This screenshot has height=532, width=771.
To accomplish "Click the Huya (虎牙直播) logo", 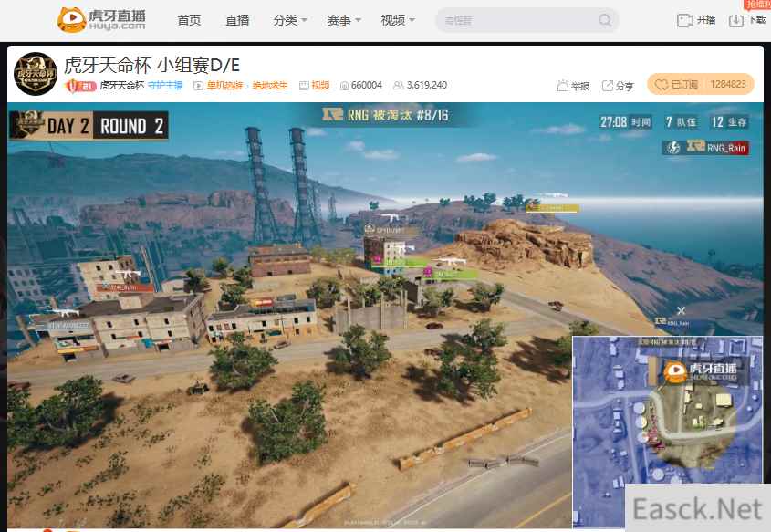I will (100, 19).
